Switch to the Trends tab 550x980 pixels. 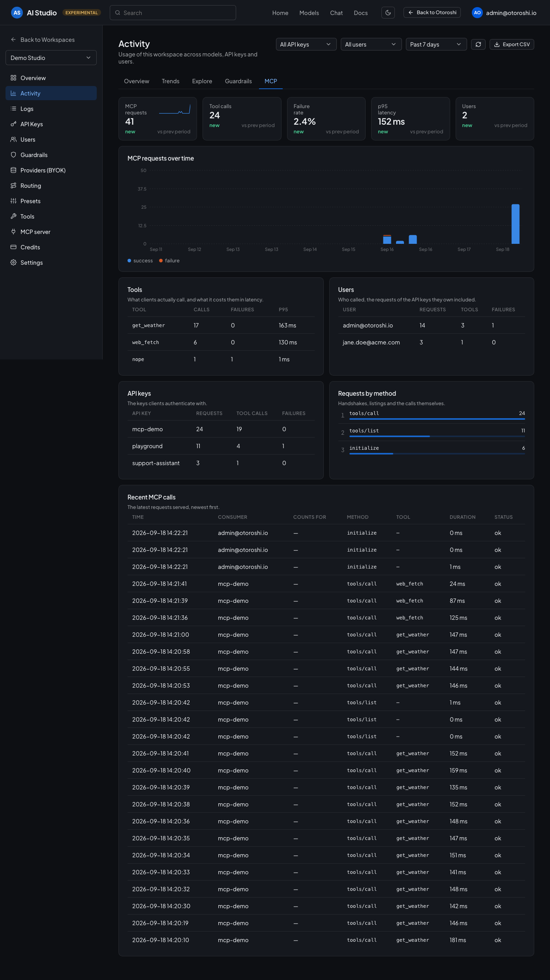tap(171, 81)
